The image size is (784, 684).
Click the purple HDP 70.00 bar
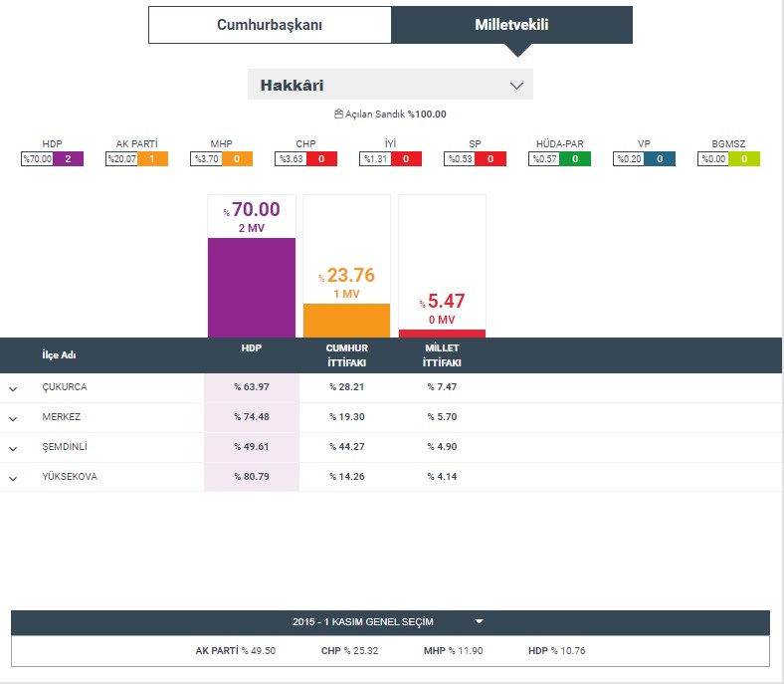pos(252,287)
